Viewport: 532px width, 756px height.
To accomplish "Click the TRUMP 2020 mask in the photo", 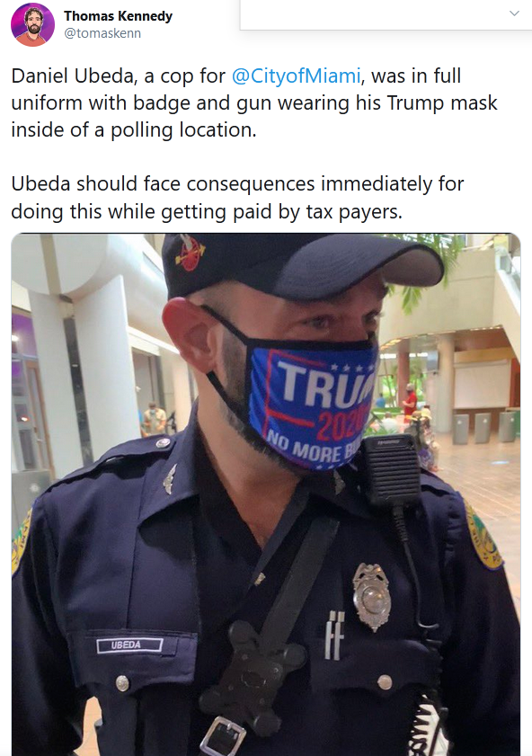I will point(312,401).
